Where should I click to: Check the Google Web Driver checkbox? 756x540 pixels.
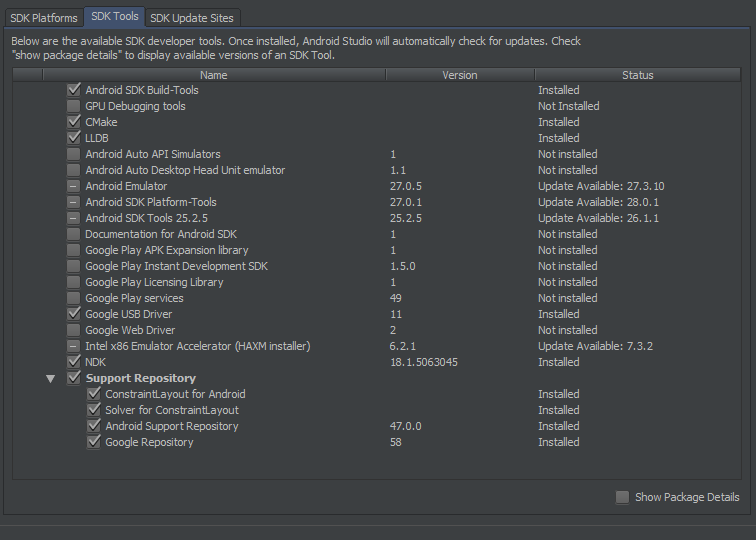[x=74, y=330]
